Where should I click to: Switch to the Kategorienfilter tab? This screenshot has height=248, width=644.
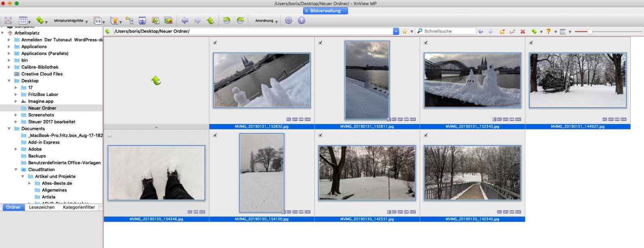pos(79,207)
